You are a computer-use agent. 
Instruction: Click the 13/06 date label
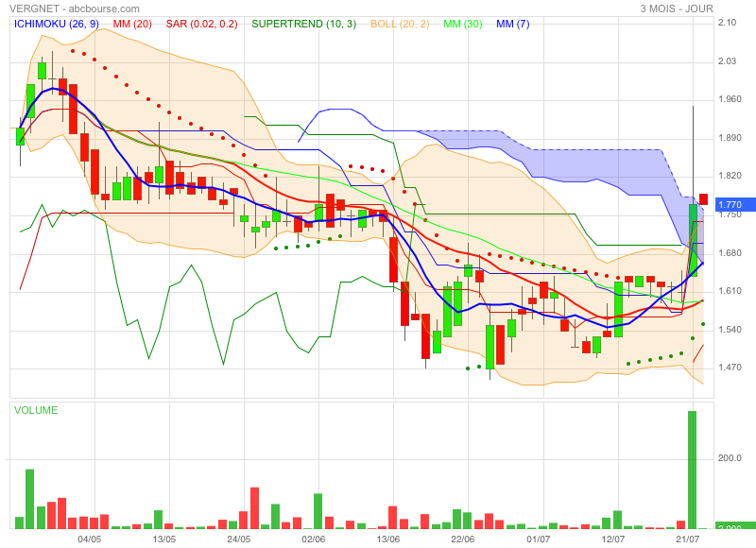tap(388, 539)
